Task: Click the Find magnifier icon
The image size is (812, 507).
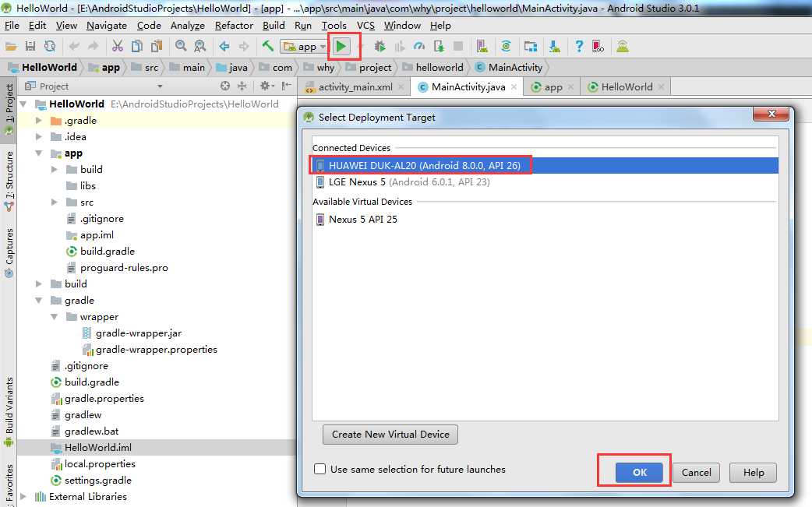Action: [180, 47]
